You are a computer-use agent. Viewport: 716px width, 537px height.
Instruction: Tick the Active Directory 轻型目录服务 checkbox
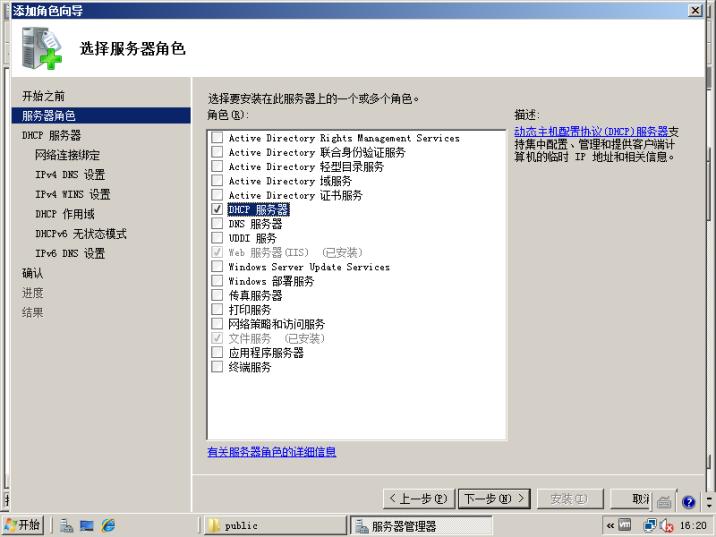[217, 166]
